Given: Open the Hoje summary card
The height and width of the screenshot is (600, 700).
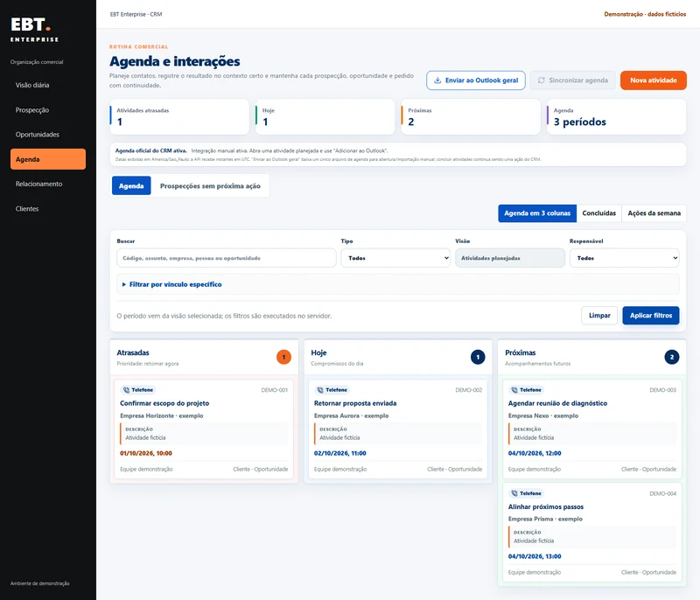Looking at the screenshot, I should click(x=325, y=117).
